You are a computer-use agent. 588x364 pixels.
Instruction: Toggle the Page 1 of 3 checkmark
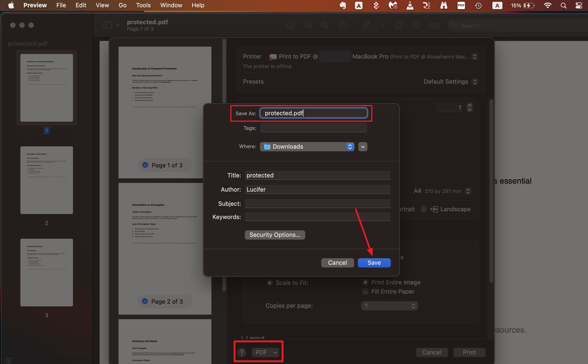point(145,165)
